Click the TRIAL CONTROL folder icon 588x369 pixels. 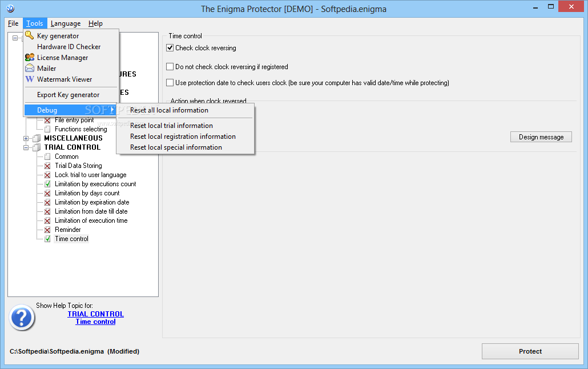pyautogui.click(x=37, y=147)
